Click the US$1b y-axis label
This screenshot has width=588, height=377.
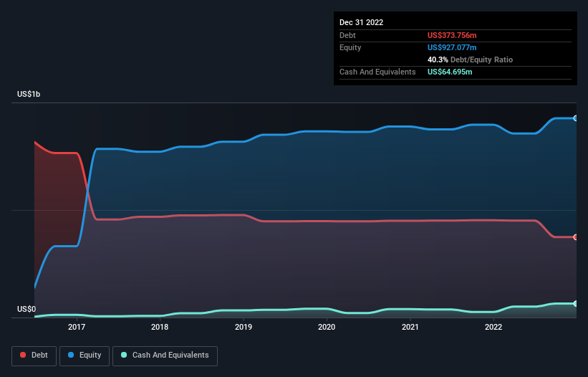(x=29, y=94)
